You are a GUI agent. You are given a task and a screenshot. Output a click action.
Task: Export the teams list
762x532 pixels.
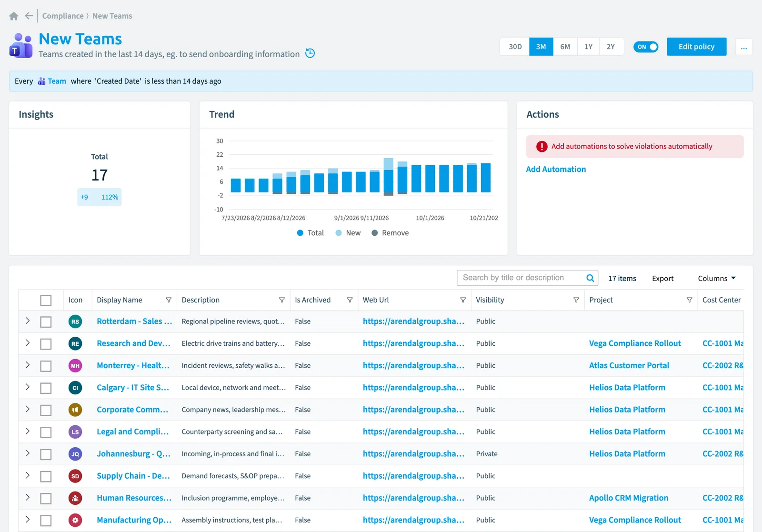pyautogui.click(x=662, y=279)
